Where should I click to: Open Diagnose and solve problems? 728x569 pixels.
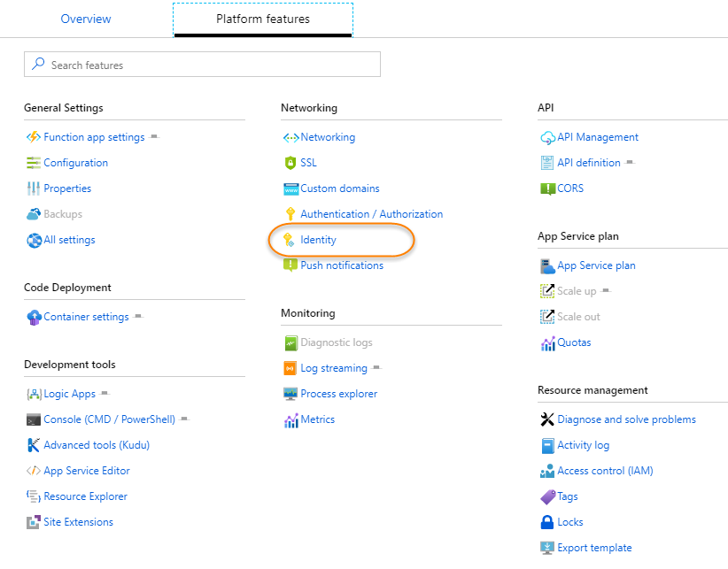click(x=626, y=419)
